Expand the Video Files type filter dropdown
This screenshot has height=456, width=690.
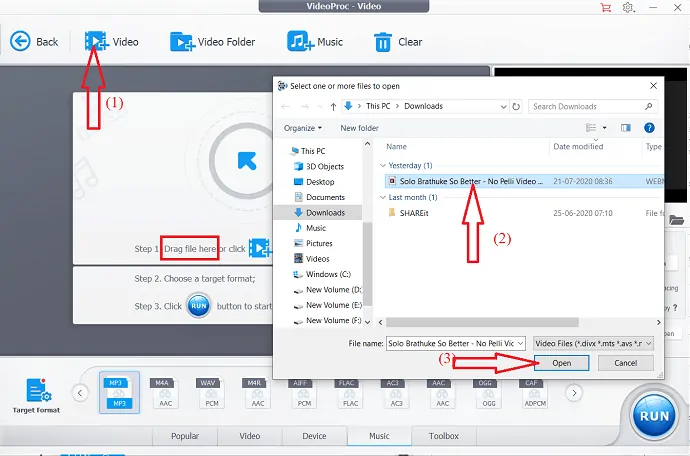(x=594, y=343)
